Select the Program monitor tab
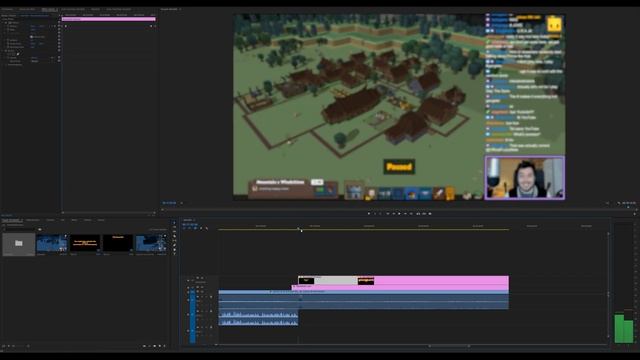The image size is (640, 360). pyautogui.click(x=170, y=9)
